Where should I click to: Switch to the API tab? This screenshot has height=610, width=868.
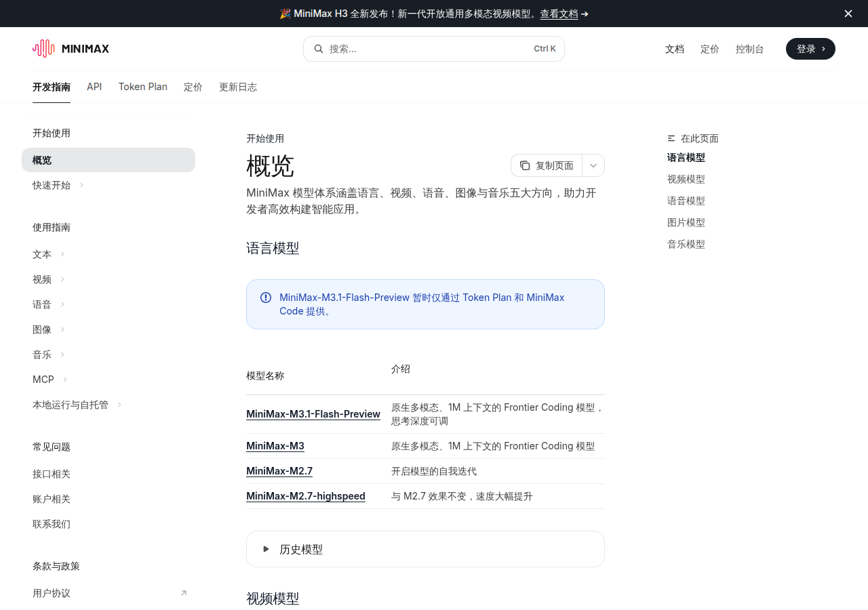(x=94, y=87)
